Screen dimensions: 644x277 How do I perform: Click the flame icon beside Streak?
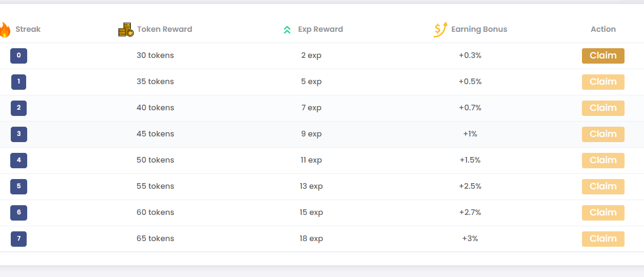[x=5, y=30]
